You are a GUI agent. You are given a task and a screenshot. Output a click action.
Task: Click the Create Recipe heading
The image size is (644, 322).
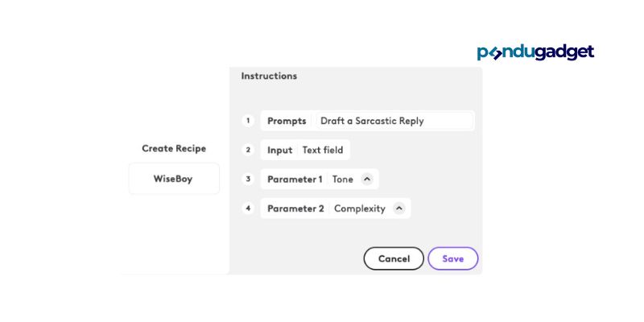tap(174, 148)
